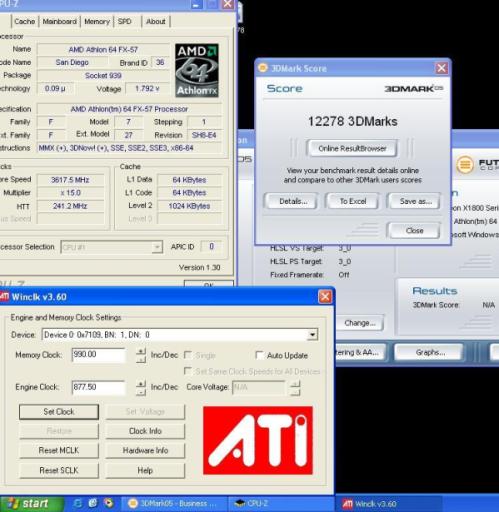Increase Core Voltage with up arrow
This screenshot has height=512, width=499.
pyautogui.click(x=295, y=384)
